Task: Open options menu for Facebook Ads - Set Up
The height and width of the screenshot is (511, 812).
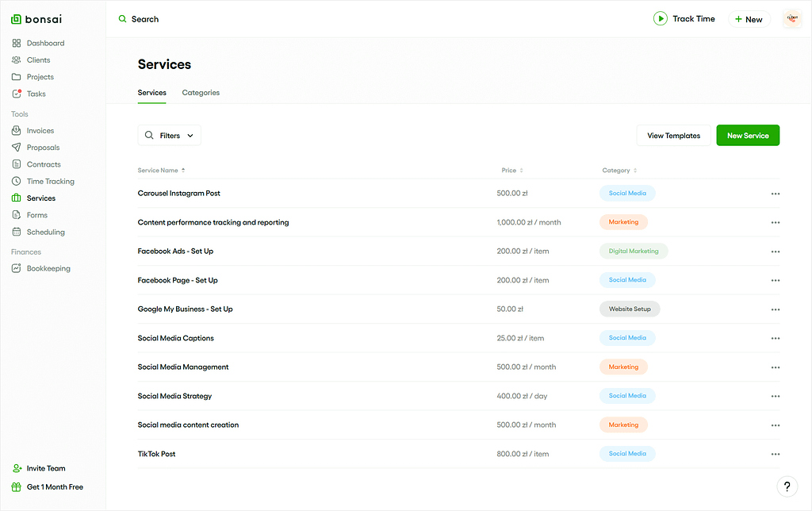Action: point(776,252)
